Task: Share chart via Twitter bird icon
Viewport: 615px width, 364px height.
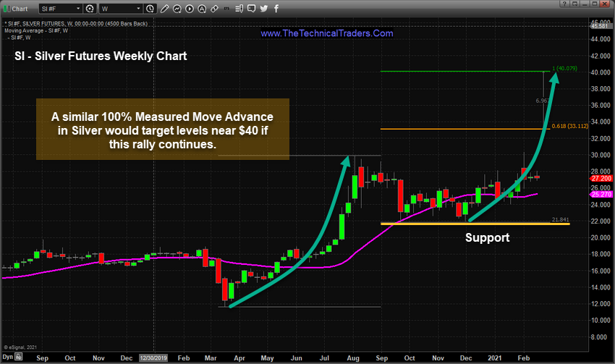Action: pyautogui.click(x=264, y=9)
